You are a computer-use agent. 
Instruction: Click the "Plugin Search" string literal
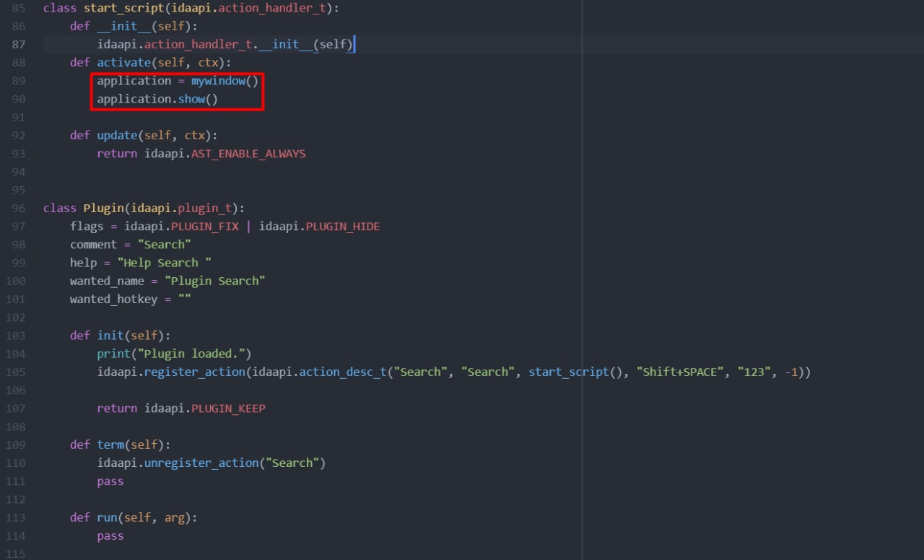214,281
